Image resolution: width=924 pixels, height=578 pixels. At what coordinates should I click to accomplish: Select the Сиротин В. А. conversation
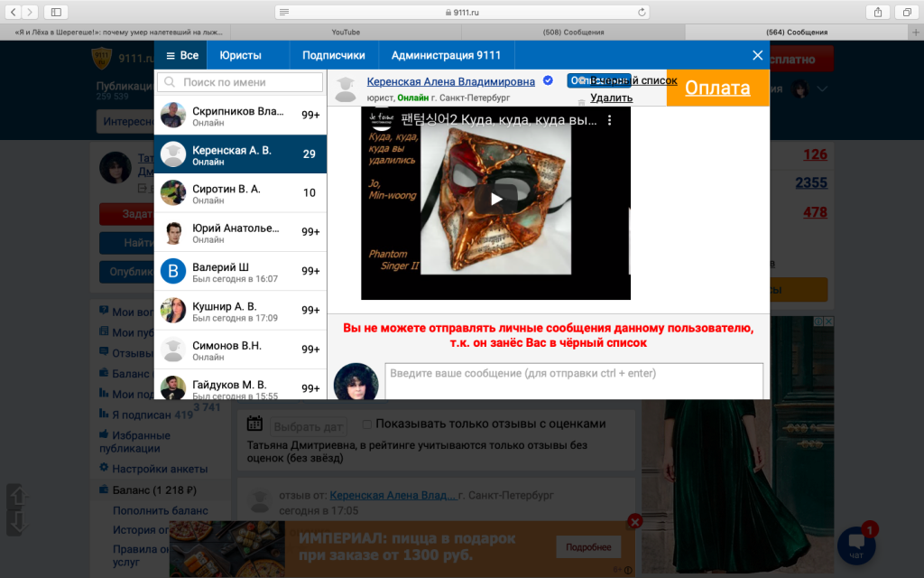pyautogui.click(x=240, y=193)
